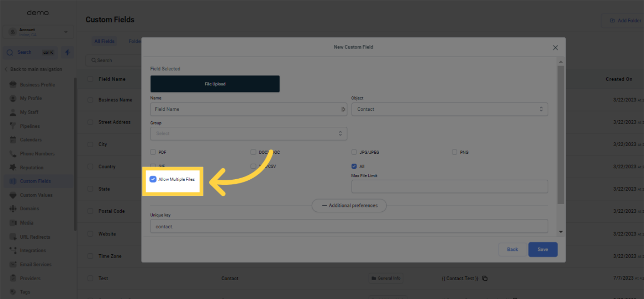Open the Group select dropdown
644x299 pixels.
(x=249, y=133)
